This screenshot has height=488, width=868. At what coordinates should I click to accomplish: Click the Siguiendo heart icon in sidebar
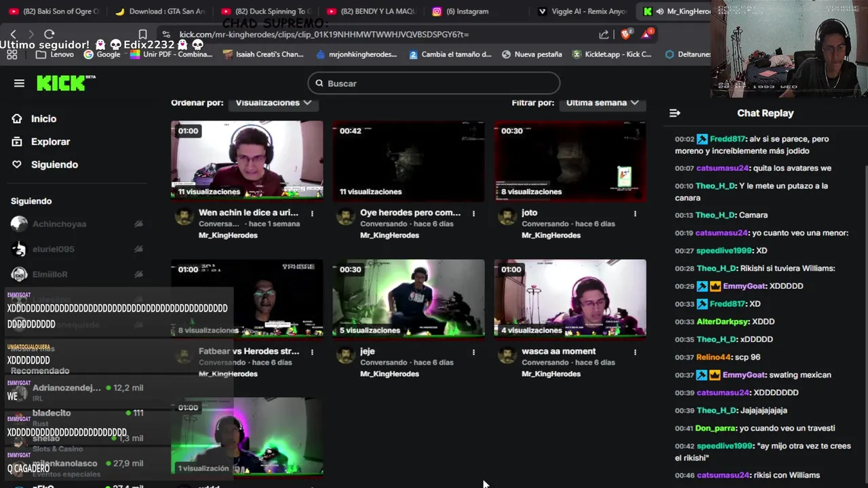pos(17,165)
